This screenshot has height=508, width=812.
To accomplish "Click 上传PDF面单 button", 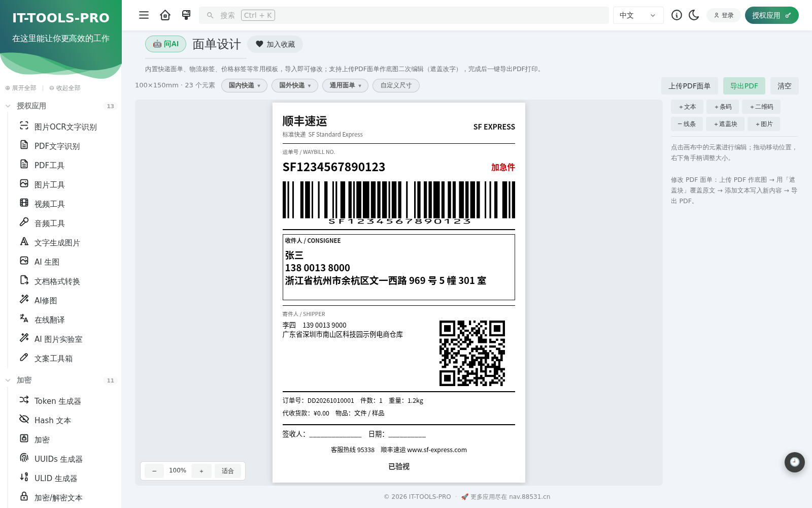I will click(689, 86).
